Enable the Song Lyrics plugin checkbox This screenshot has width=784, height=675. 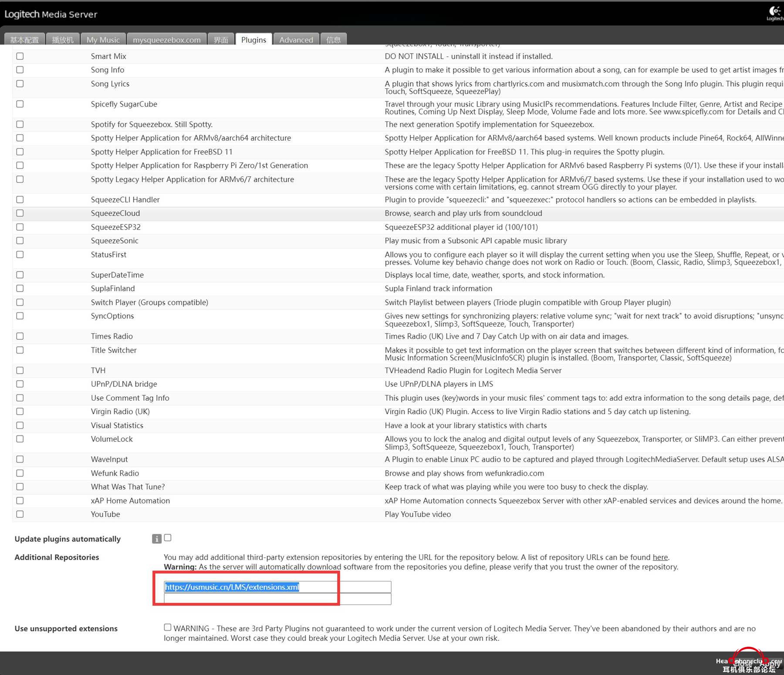pyautogui.click(x=20, y=84)
